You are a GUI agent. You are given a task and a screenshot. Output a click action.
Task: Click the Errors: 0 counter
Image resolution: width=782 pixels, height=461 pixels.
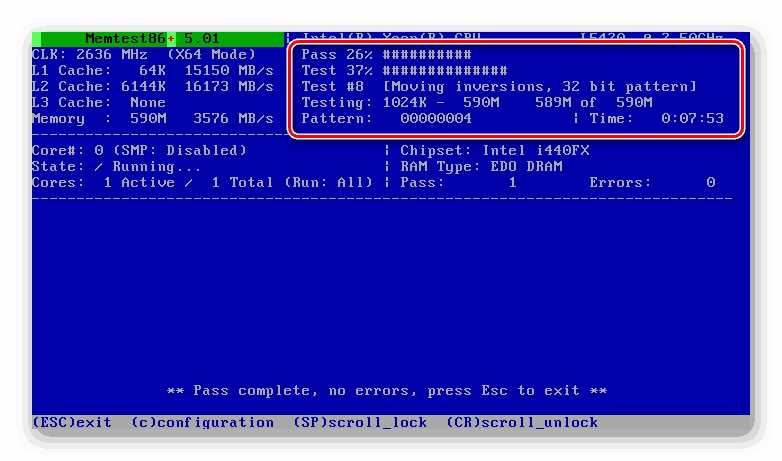(x=652, y=182)
